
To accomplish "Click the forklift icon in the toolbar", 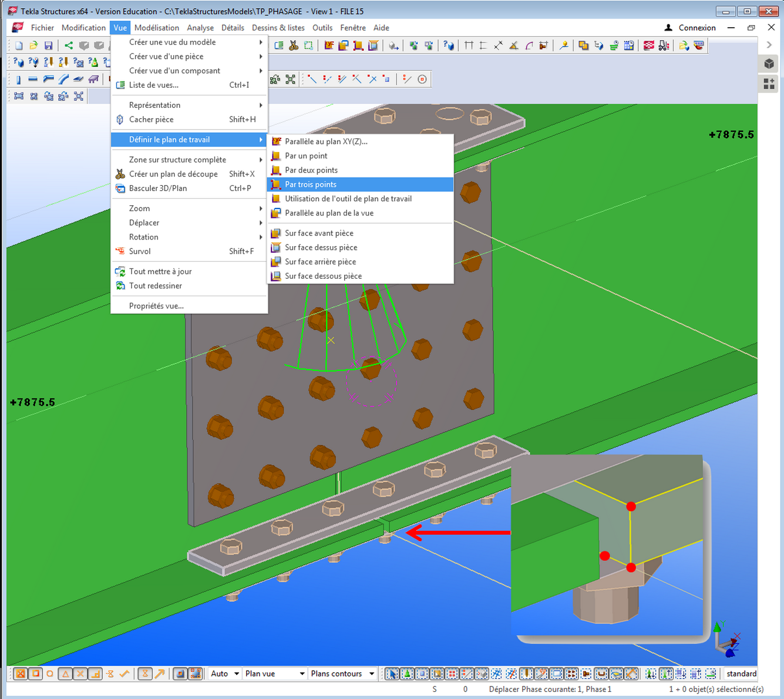I will (664, 46).
